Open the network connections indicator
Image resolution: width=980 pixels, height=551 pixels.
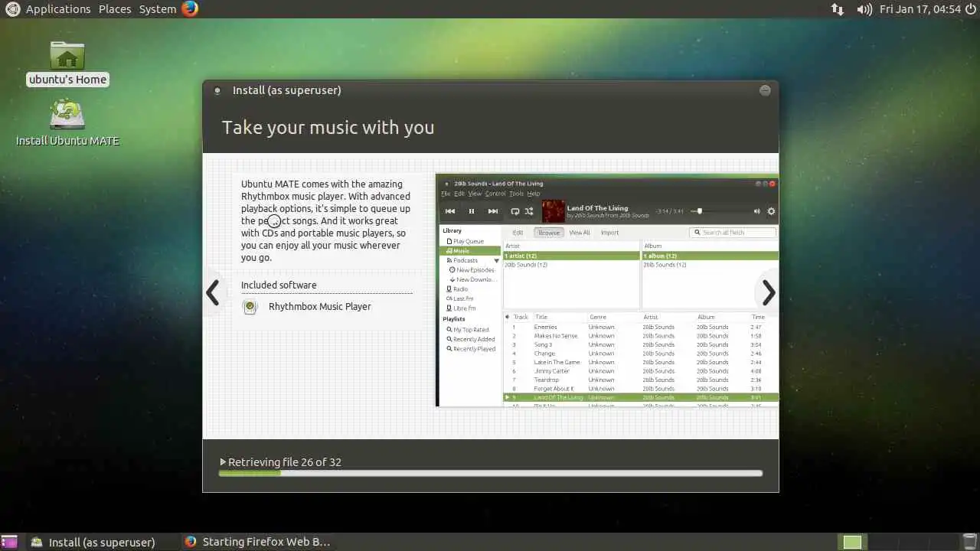pyautogui.click(x=838, y=9)
